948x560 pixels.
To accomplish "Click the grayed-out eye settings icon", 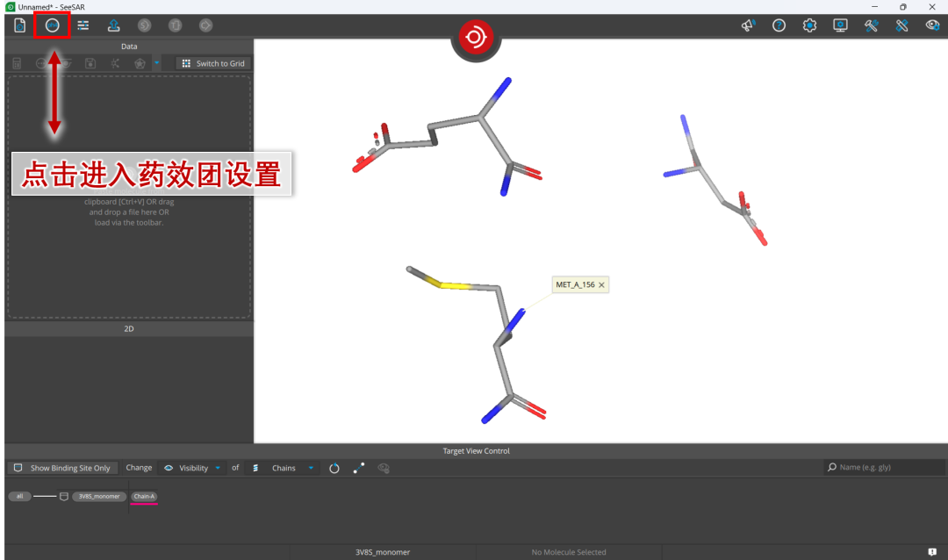I will point(384,468).
